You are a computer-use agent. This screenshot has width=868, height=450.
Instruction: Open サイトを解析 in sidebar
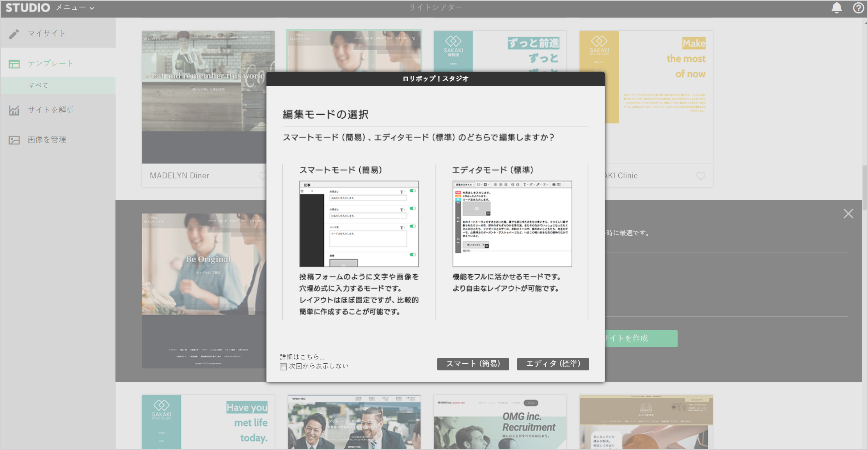[50, 110]
